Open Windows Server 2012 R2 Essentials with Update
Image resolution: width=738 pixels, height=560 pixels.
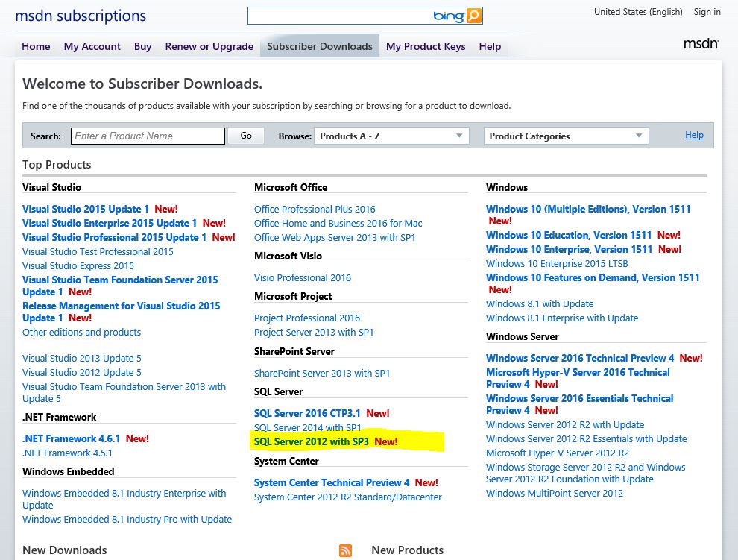[x=587, y=439]
